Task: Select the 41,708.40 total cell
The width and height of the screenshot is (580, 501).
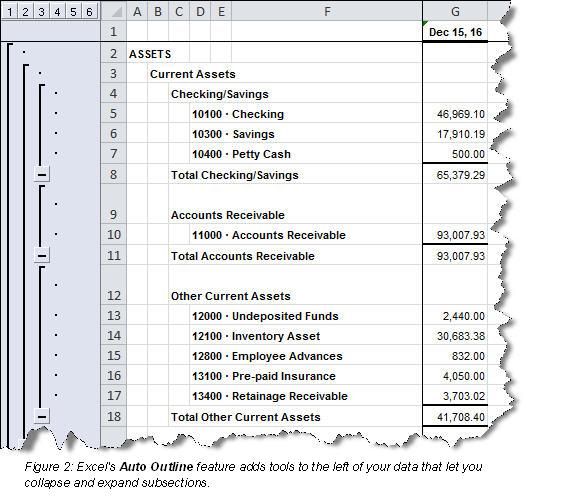Action: (455, 417)
